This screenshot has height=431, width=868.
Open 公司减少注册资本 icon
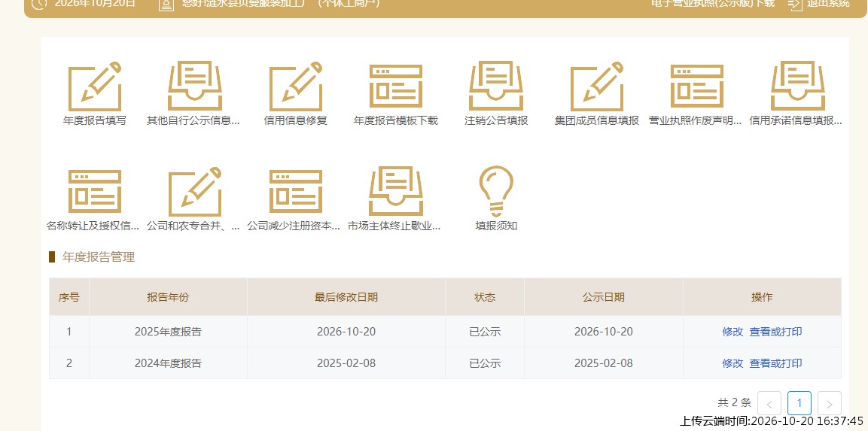296,192
